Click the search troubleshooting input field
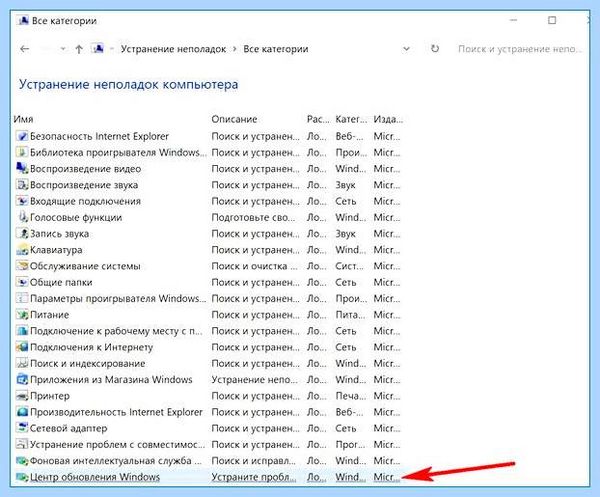 coord(520,49)
